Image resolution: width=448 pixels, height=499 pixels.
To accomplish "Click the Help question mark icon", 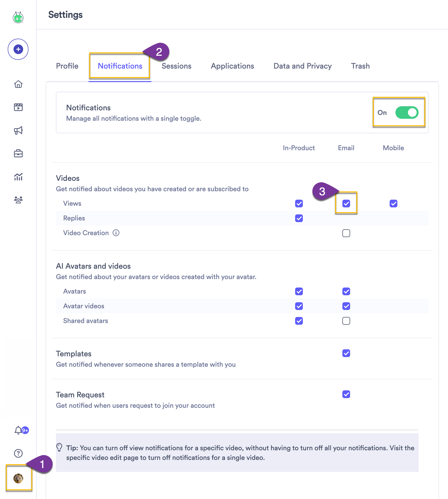I will coord(18,453).
